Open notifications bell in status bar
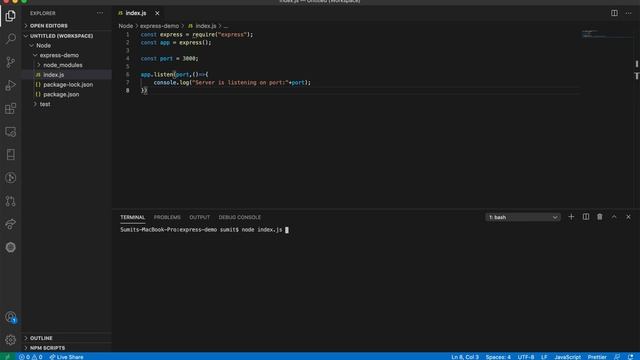640x360 pixels. coord(631,357)
